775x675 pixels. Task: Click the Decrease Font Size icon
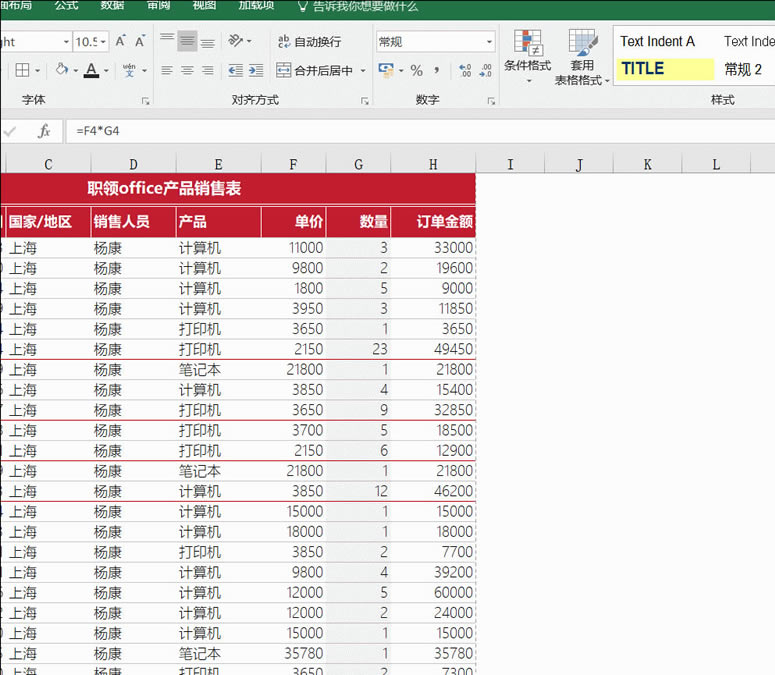(x=140, y=42)
